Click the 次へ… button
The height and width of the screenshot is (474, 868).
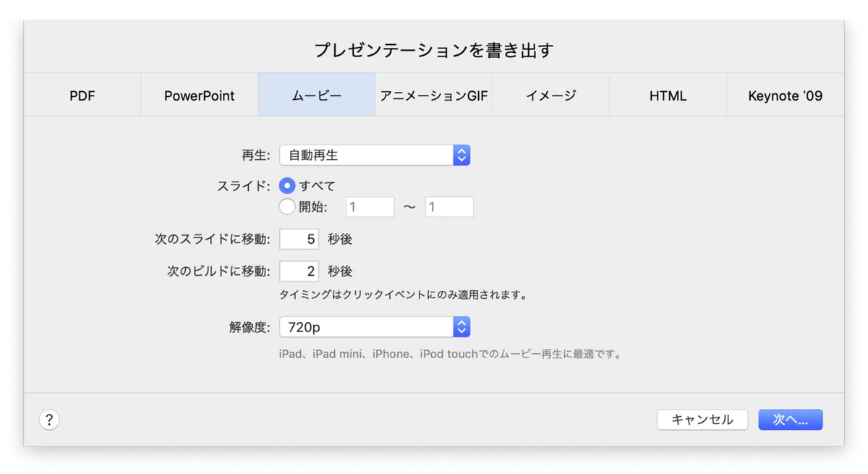pos(791,420)
